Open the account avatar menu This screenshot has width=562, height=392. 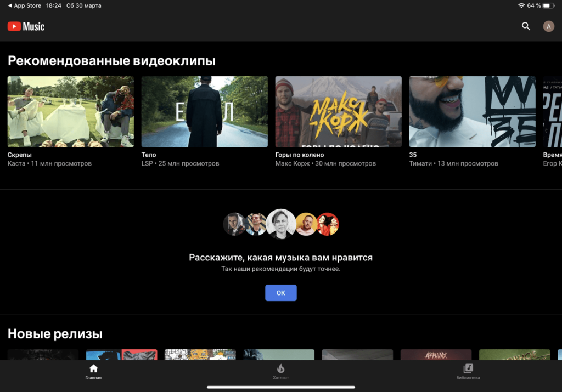[x=548, y=26]
